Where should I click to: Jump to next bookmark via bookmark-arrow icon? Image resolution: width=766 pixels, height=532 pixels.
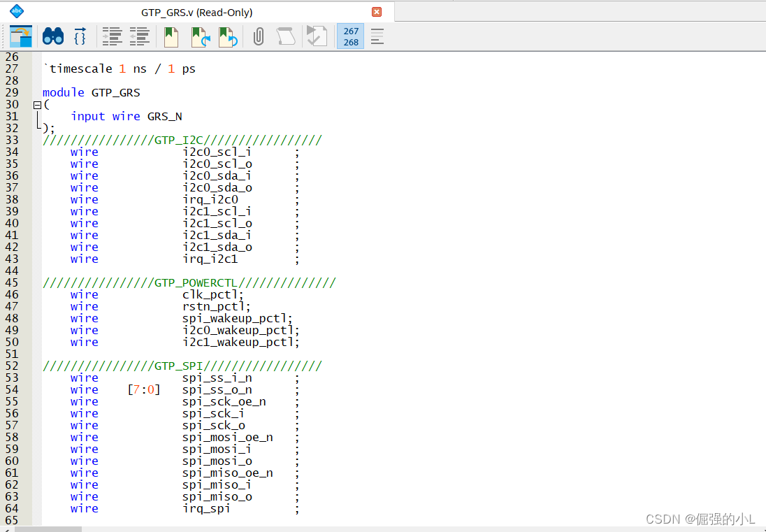click(199, 36)
